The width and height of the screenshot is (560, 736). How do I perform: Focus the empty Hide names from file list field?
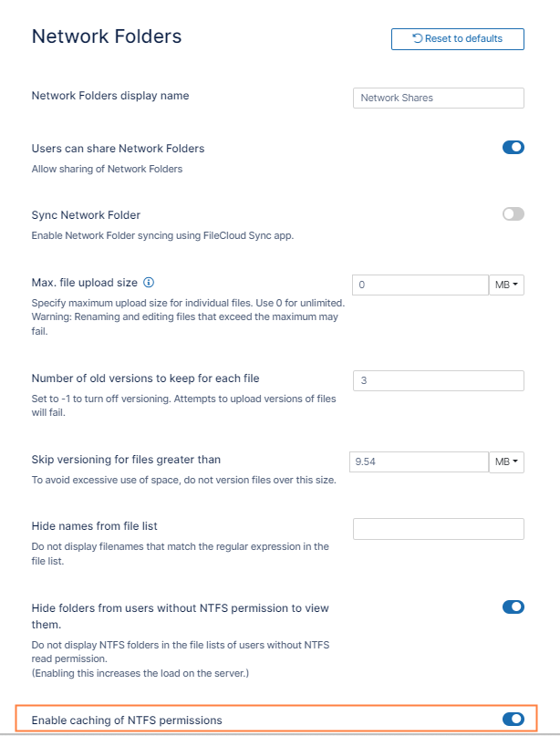[x=438, y=529]
